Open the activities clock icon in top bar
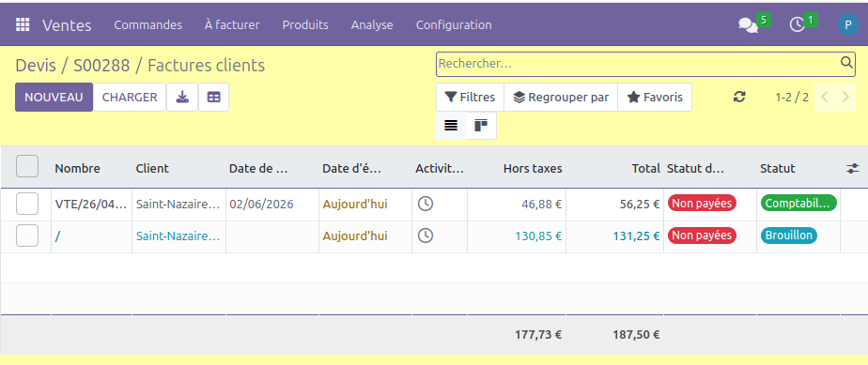 pos(798,25)
